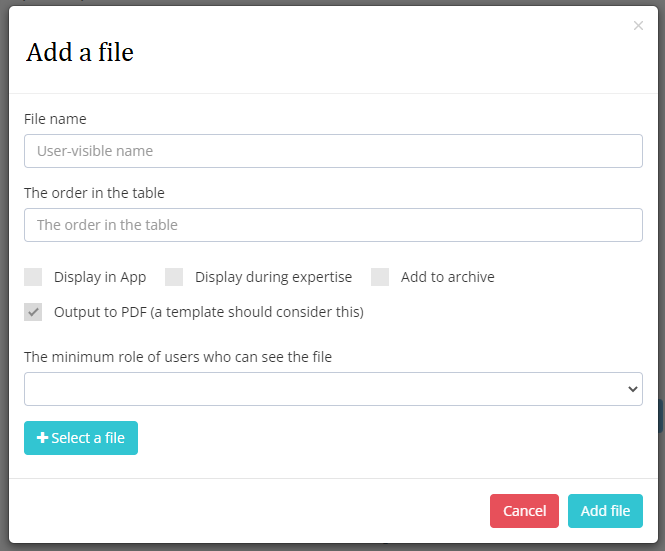This screenshot has width=665, height=551.
Task: Click the plus icon on Select a file
Action: (x=42, y=438)
